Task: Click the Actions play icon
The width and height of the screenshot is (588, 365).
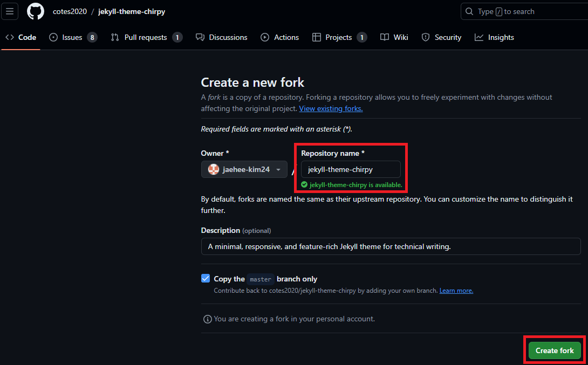Action: (265, 37)
